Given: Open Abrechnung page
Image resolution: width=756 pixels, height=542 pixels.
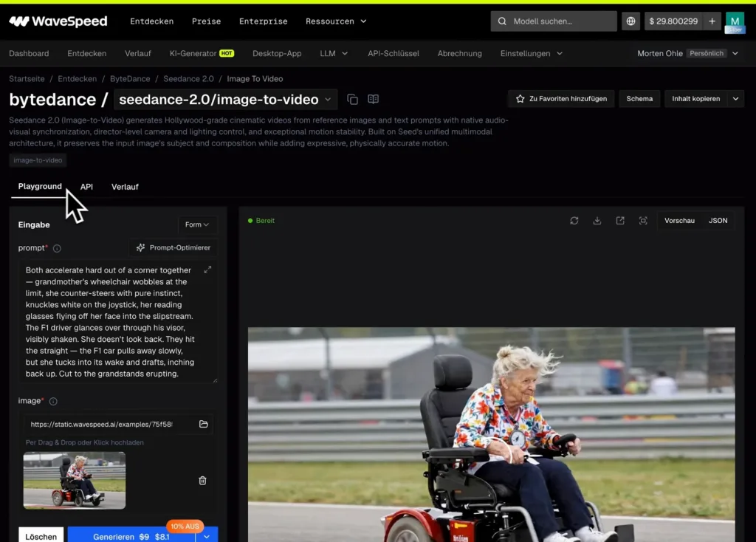Looking at the screenshot, I should point(459,53).
